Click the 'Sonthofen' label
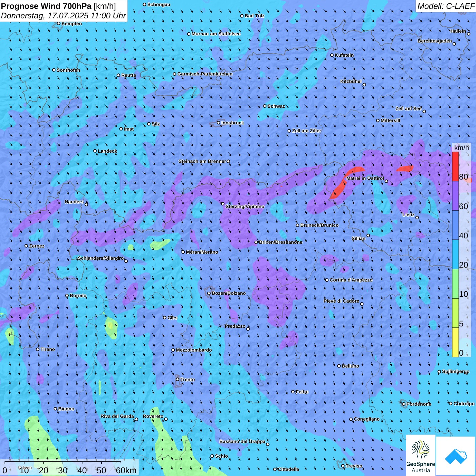Screen dimensions: 476x476 click(68, 70)
